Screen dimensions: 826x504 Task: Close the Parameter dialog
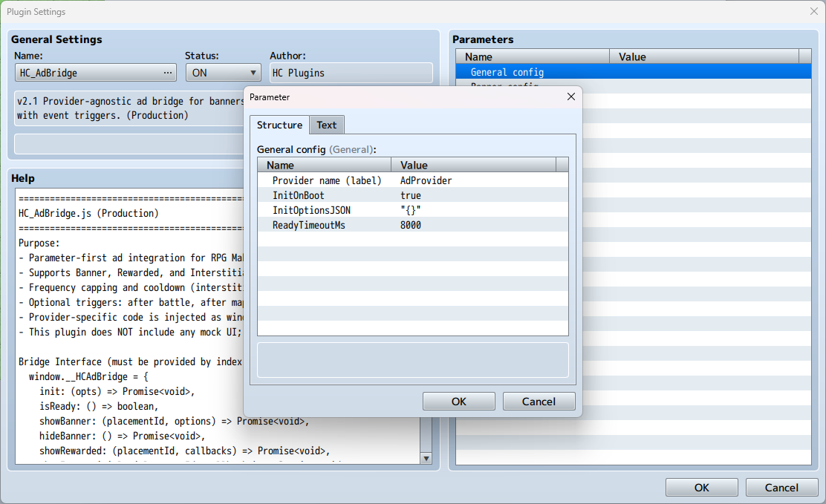[x=571, y=97]
